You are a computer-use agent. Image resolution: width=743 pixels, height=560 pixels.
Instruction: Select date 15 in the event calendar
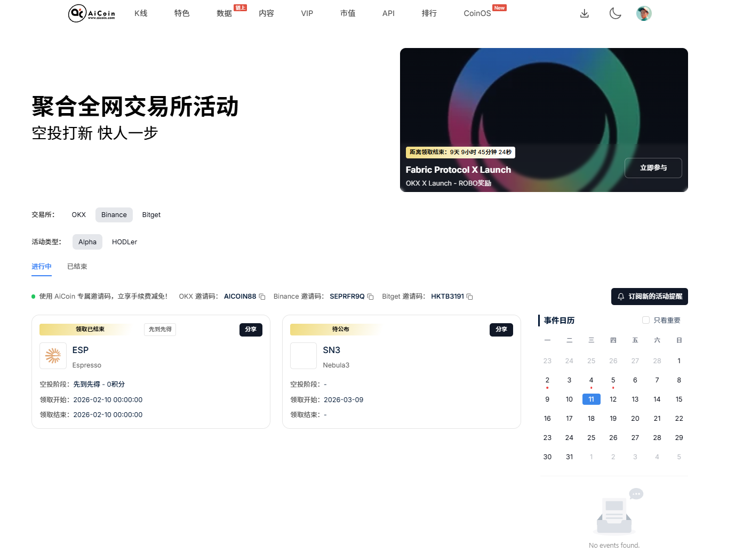[679, 399]
